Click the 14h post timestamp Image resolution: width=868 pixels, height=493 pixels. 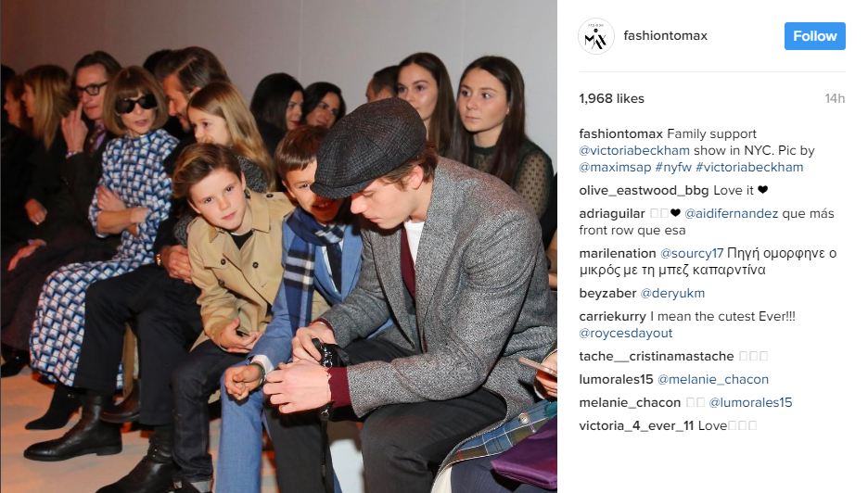click(x=835, y=98)
